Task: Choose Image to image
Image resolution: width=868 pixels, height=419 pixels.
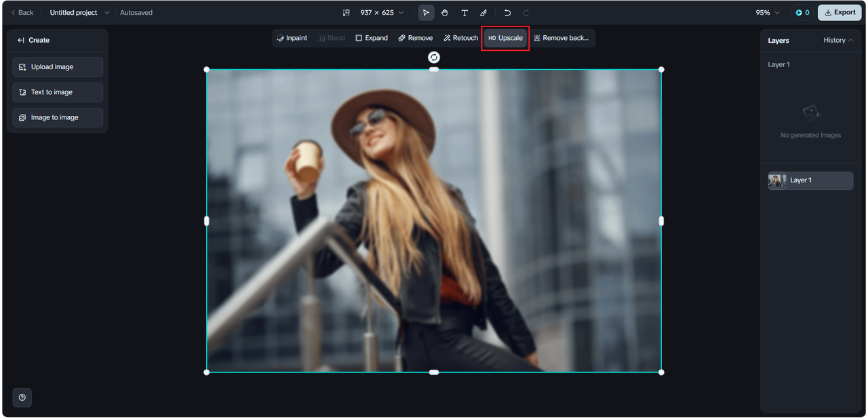Action: pyautogui.click(x=58, y=117)
